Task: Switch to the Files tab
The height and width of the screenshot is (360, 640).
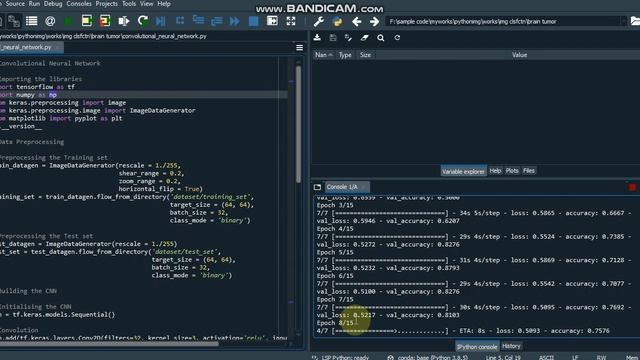Action: coord(529,171)
